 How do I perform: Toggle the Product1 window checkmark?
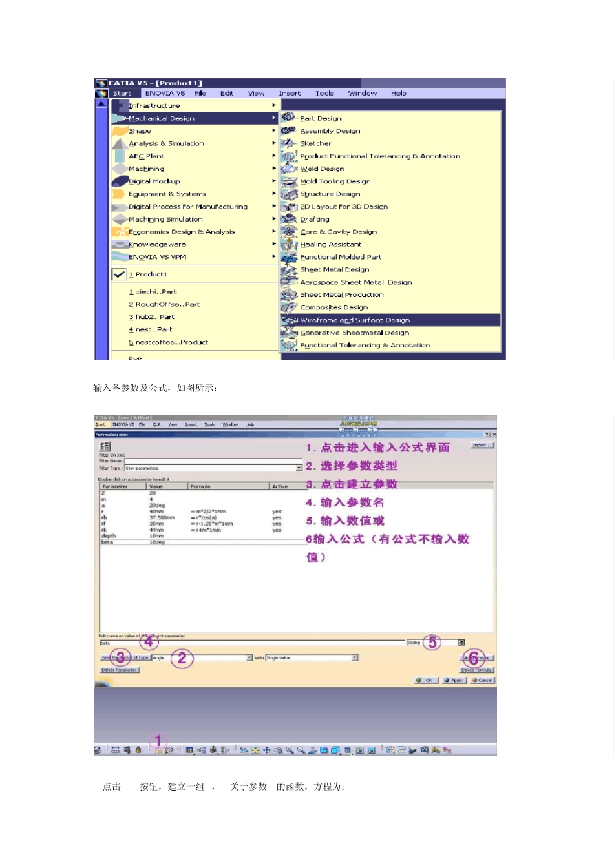(x=119, y=274)
